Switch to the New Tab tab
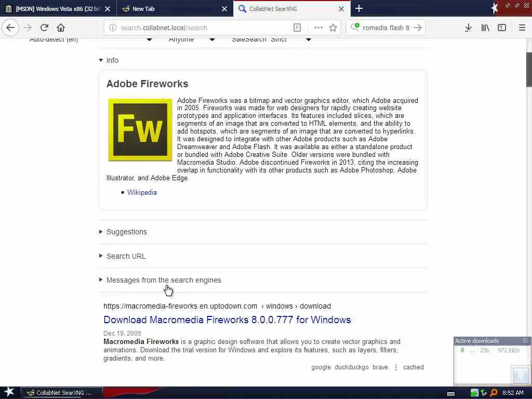The height and width of the screenshot is (399, 532). (175, 9)
